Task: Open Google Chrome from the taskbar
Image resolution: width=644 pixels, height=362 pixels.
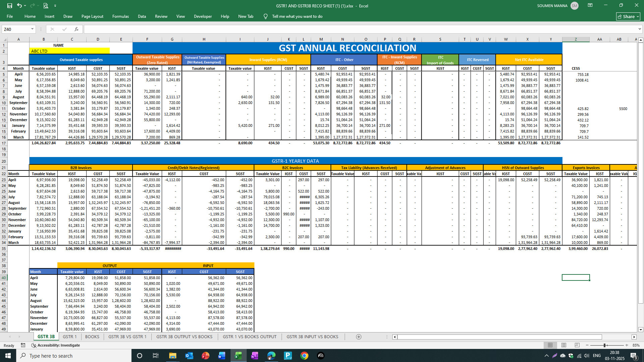Action: pyautogui.click(x=304, y=356)
